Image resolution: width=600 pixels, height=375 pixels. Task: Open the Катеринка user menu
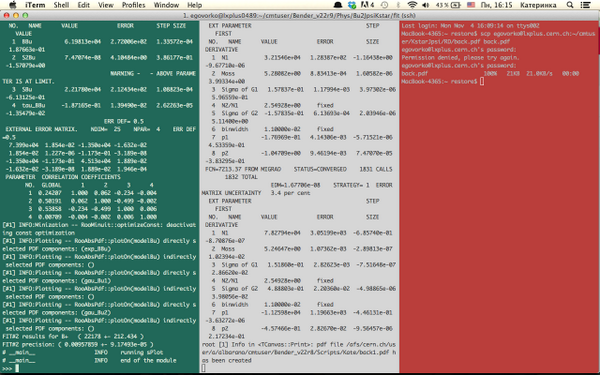[x=538, y=5]
